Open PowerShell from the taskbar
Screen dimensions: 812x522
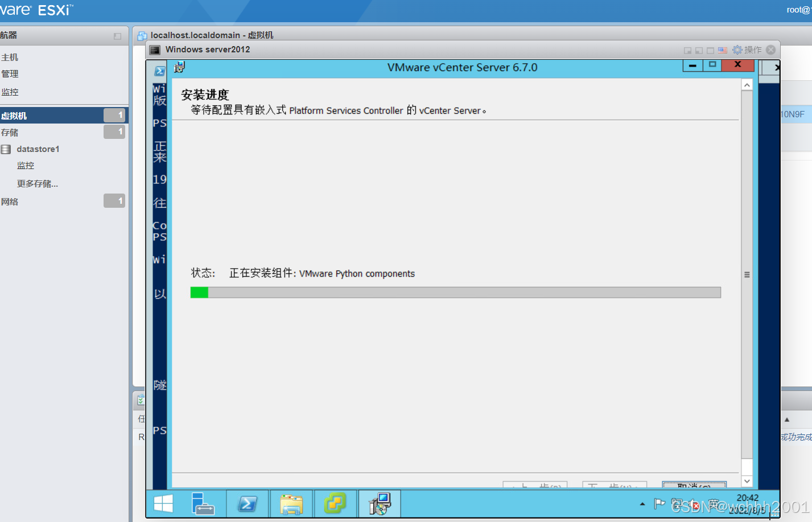pos(247,503)
